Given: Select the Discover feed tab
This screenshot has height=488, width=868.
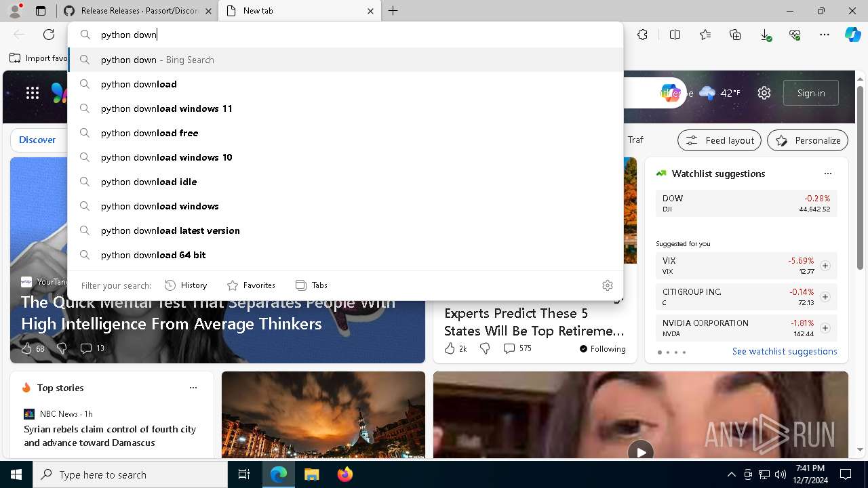Looking at the screenshot, I should tap(37, 140).
